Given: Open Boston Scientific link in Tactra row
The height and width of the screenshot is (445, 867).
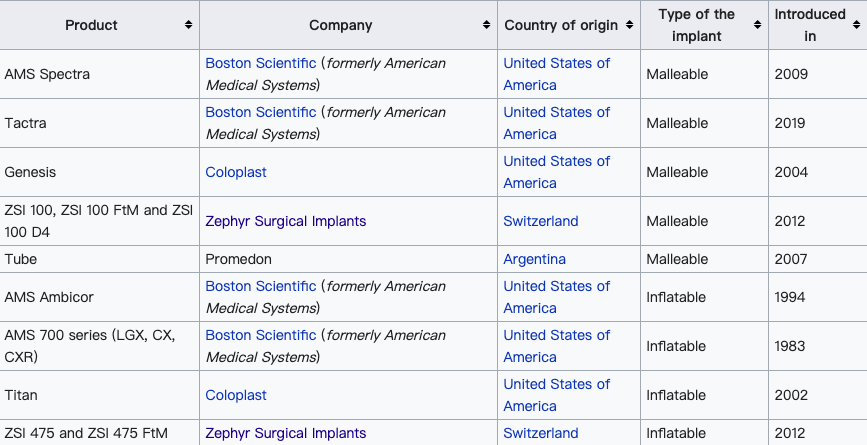Looking at the screenshot, I should (x=260, y=112).
